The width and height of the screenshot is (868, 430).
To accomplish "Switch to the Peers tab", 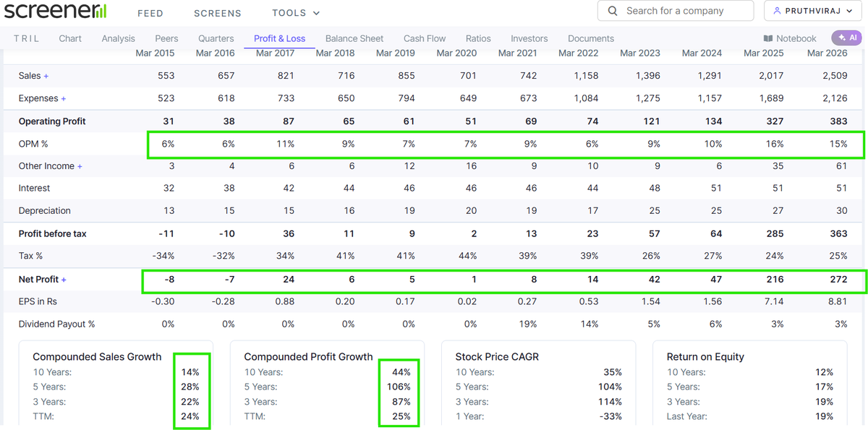I will 166,38.
